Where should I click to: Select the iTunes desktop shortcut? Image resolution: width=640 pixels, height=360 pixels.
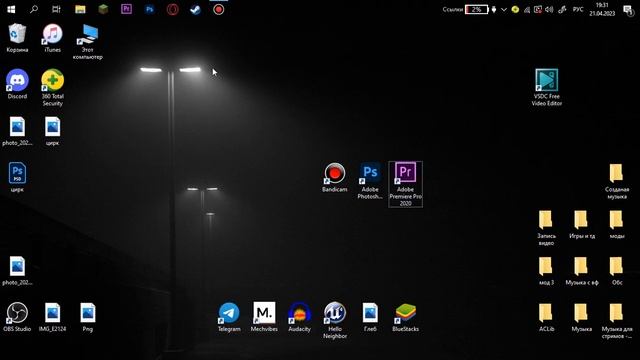click(x=52, y=38)
